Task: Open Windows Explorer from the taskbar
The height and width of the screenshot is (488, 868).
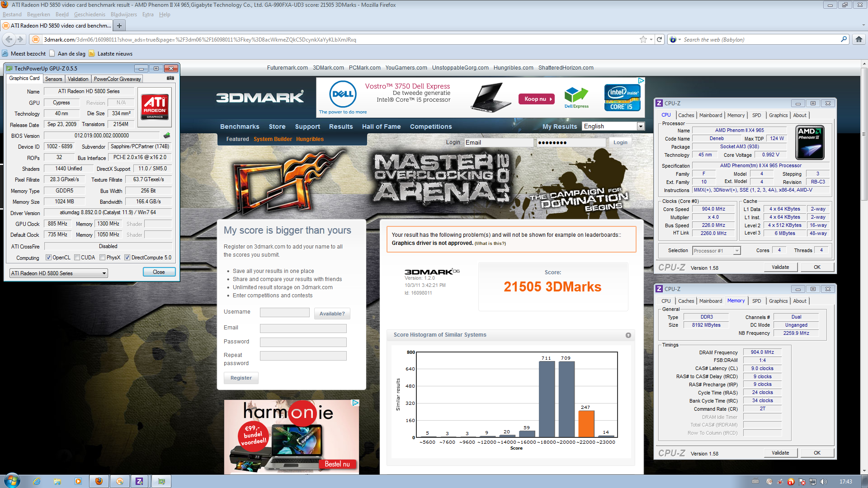Action: (x=57, y=482)
